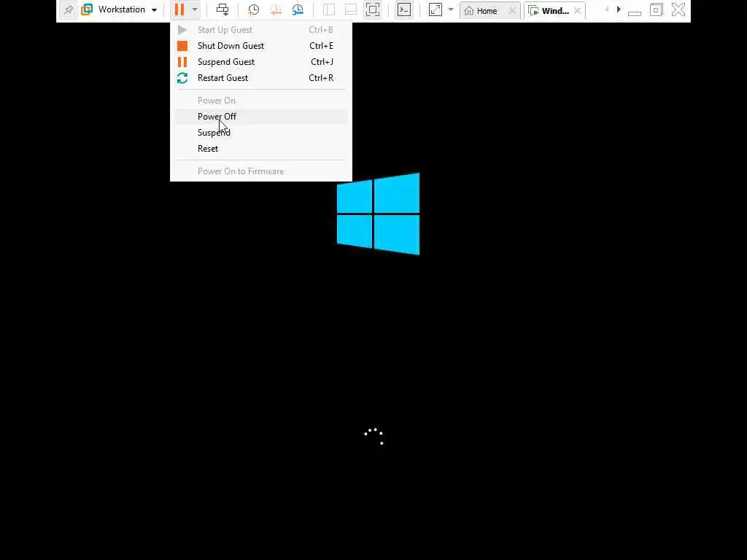This screenshot has height=560, width=747.
Task: Revert to the previous snapshot icon
Action: [275, 9]
